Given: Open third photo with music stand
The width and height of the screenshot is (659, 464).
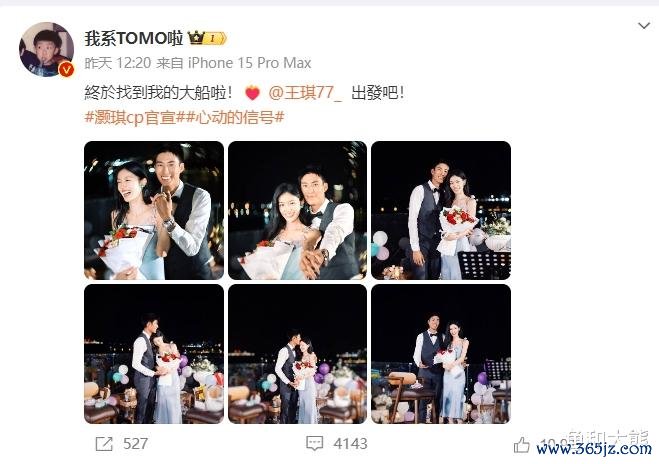Looking at the screenshot, I should pyautogui.click(x=441, y=211).
